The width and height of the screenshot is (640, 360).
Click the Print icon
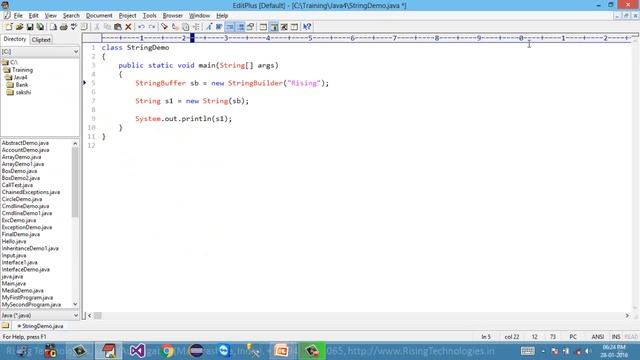[64, 27]
